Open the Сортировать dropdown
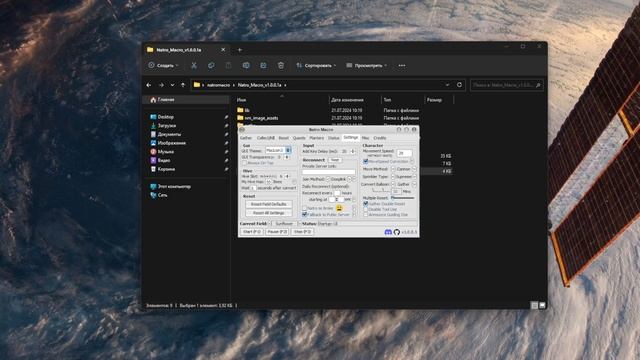The image size is (640, 360). [x=316, y=65]
